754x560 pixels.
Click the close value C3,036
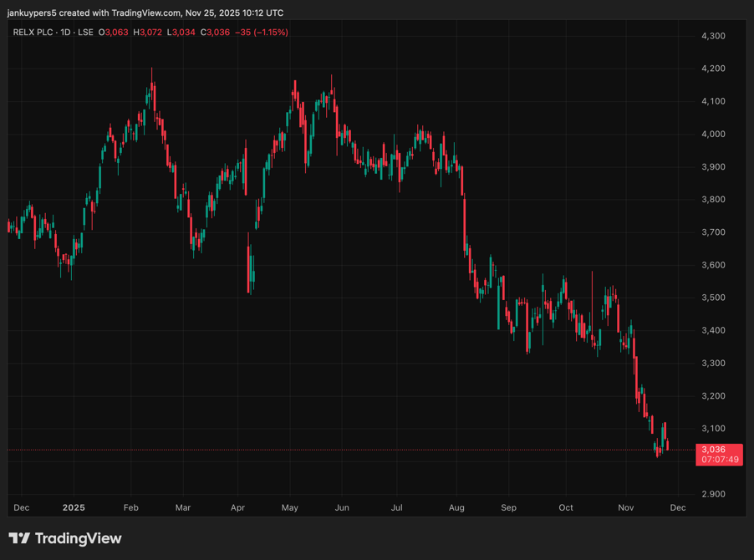tap(215, 33)
